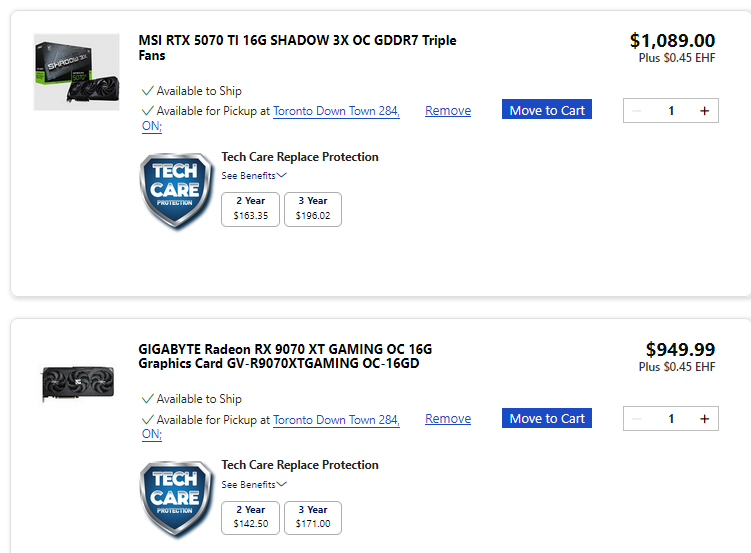The width and height of the screenshot is (751, 553).
Task: Edit quantity field for Gigabyte card
Action: [671, 419]
